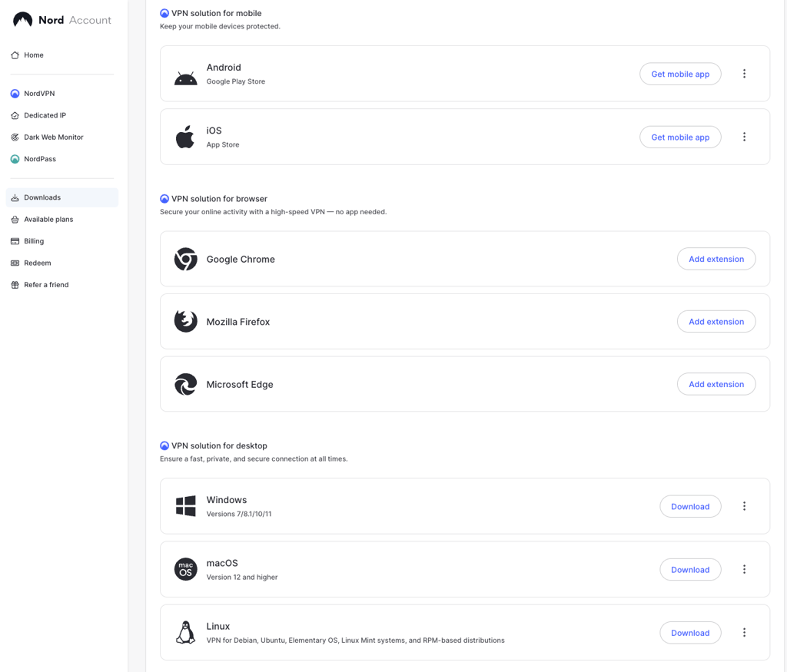Open three-dot menu in Windows row
Viewport: 787px width, 672px height.
point(744,506)
